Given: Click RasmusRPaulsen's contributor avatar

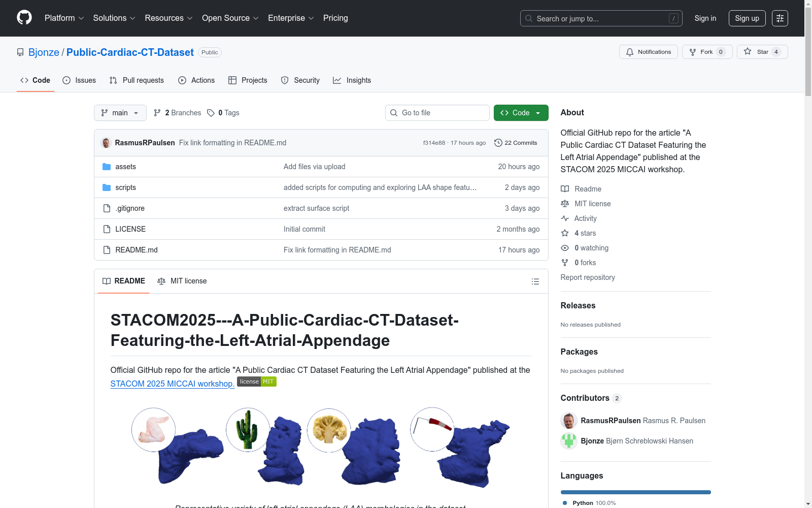Looking at the screenshot, I should pos(569,421).
